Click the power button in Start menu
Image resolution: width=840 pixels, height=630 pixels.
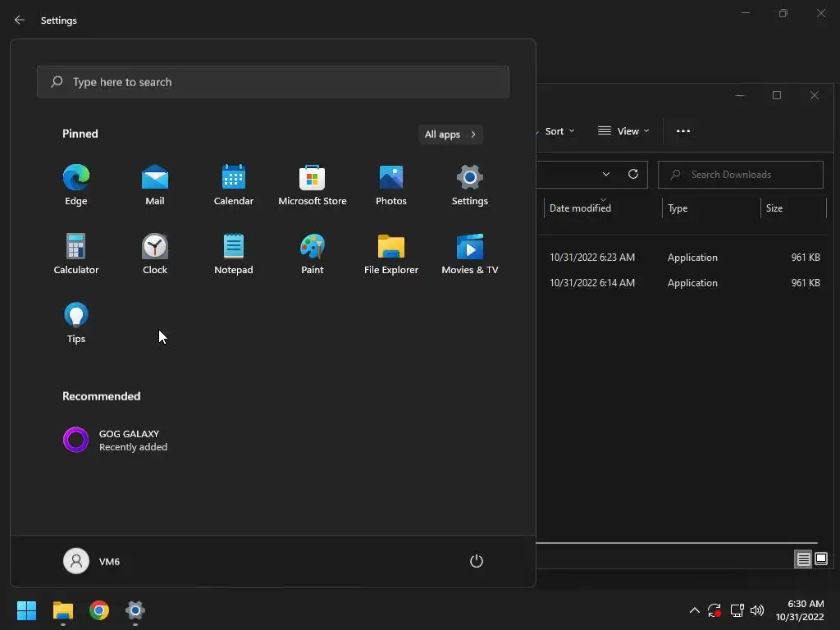(477, 561)
